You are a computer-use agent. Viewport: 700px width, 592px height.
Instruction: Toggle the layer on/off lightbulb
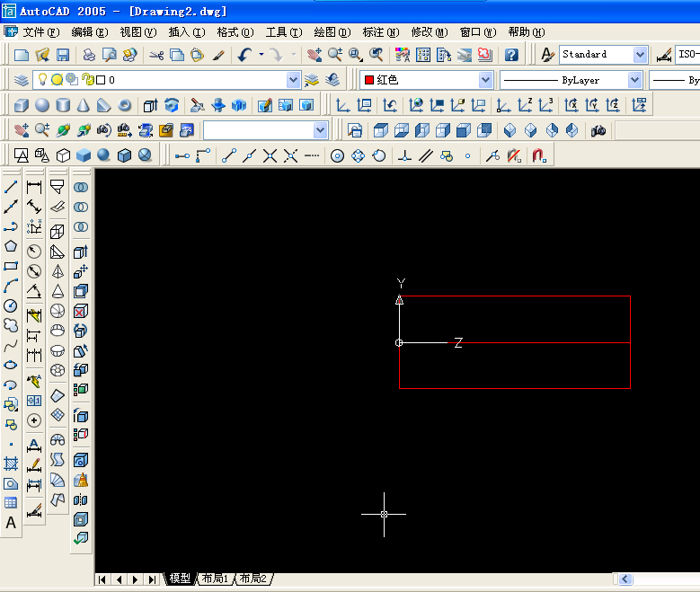42,79
